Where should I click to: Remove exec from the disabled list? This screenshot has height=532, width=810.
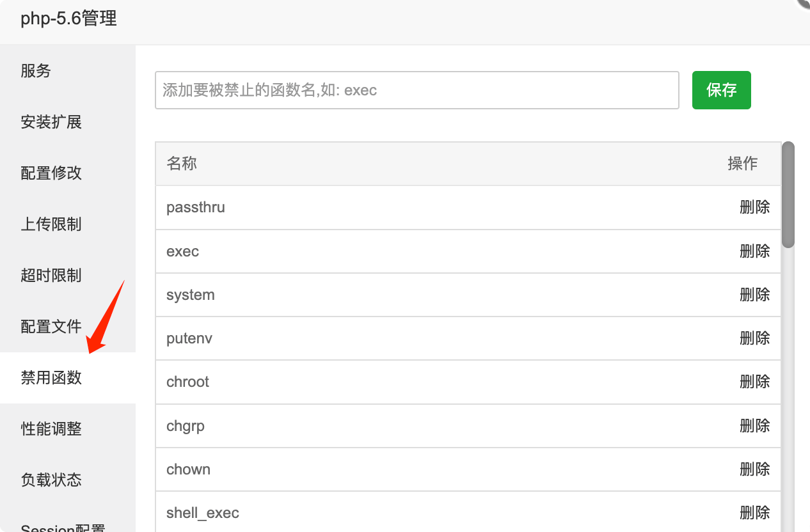[754, 251]
